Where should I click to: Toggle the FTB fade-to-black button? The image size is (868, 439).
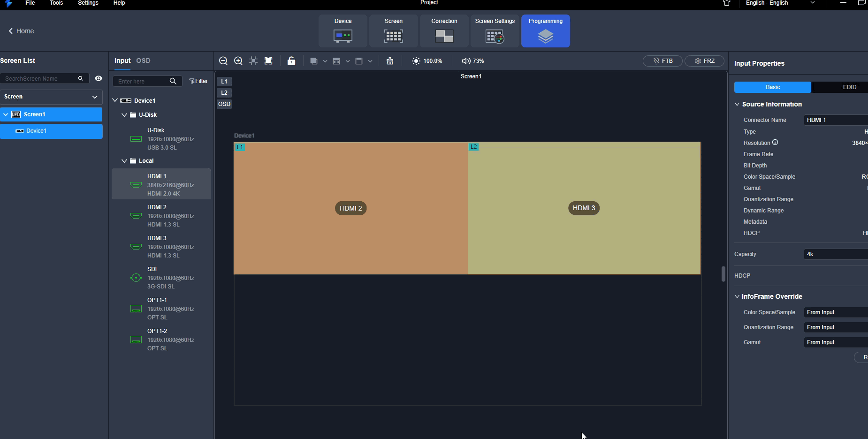coord(662,61)
